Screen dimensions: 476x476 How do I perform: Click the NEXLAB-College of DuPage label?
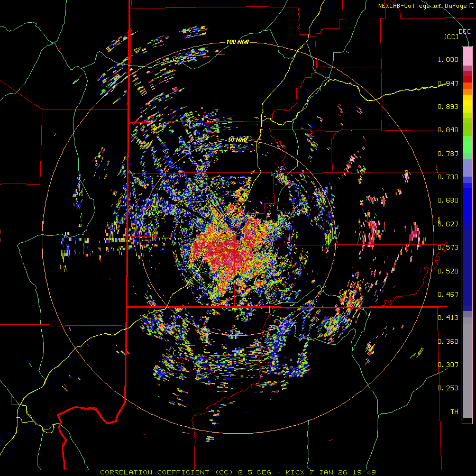point(426,6)
